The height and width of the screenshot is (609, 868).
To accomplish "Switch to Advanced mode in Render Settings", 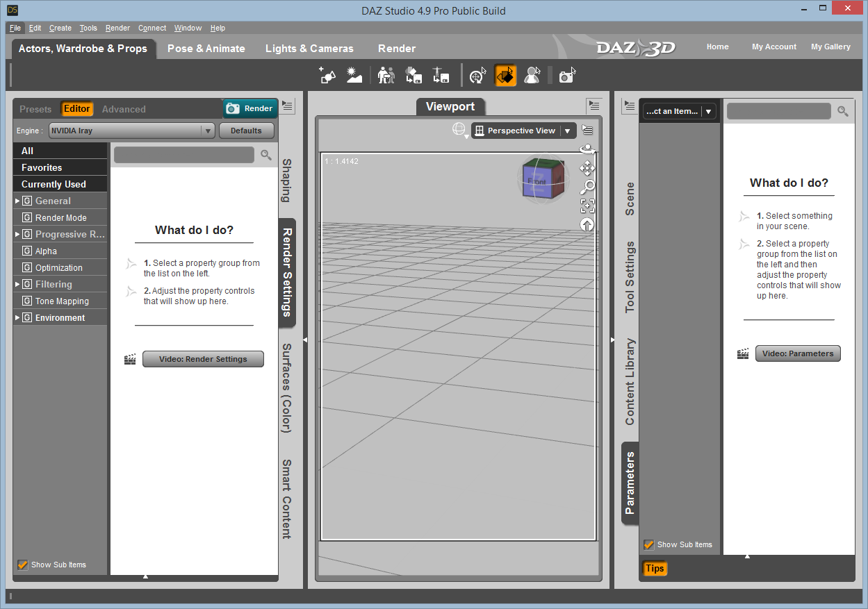I will click(x=124, y=109).
